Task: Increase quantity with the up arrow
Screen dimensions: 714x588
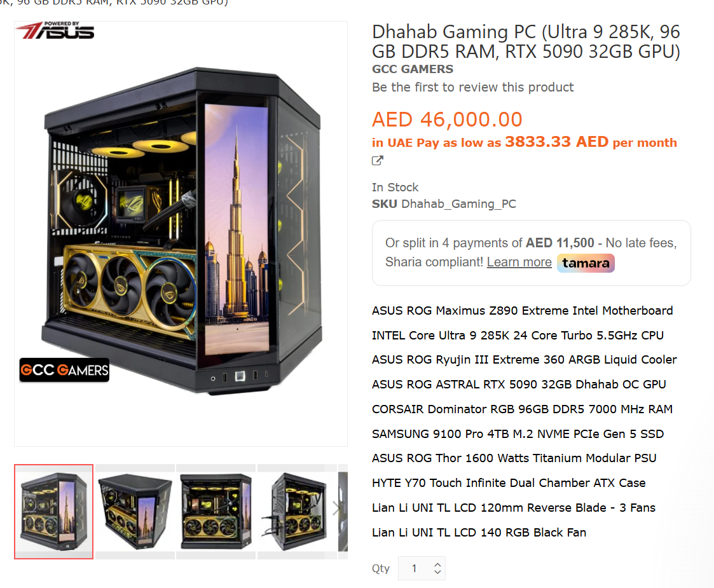Action: point(437,564)
